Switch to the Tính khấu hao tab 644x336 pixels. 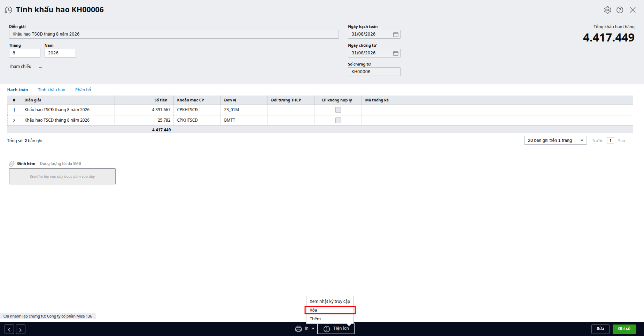coord(52,90)
